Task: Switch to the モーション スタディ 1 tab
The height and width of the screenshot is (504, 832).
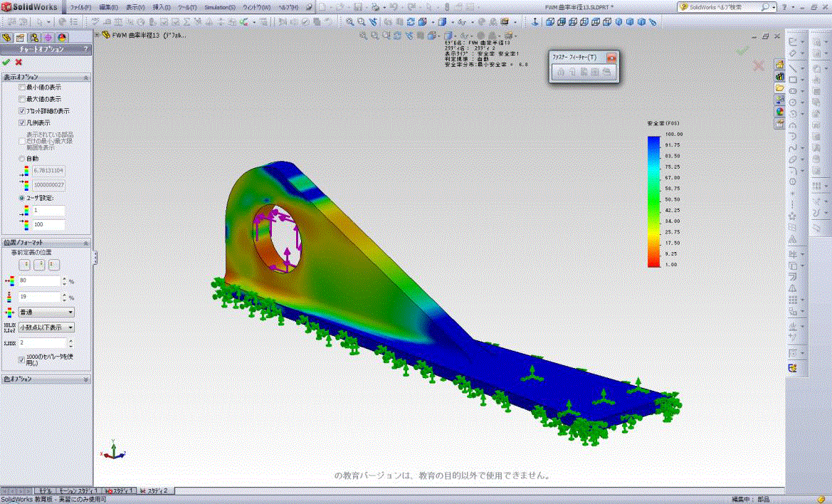Action: point(78,490)
